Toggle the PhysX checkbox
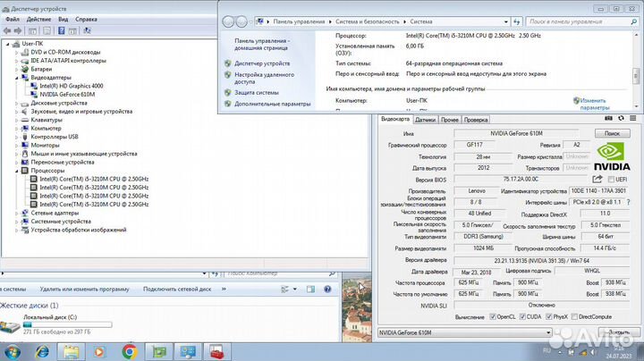 pyautogui.click(x=548, y=316)
